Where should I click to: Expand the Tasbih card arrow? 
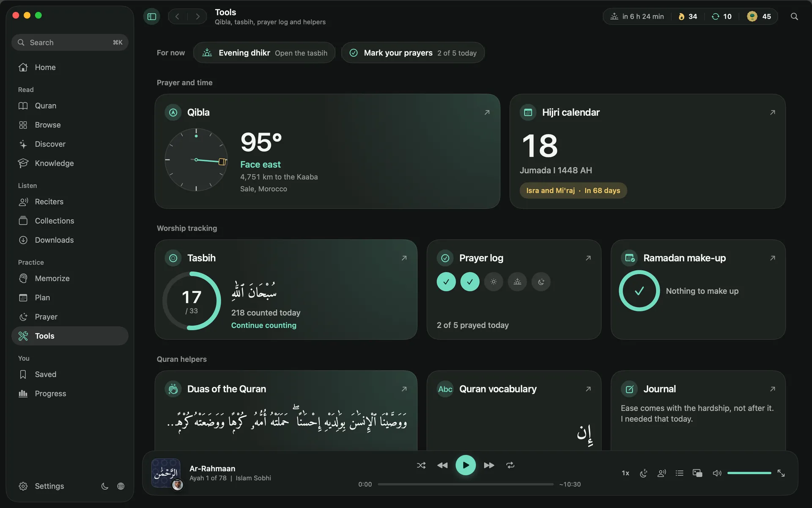(x=404, y=258)
